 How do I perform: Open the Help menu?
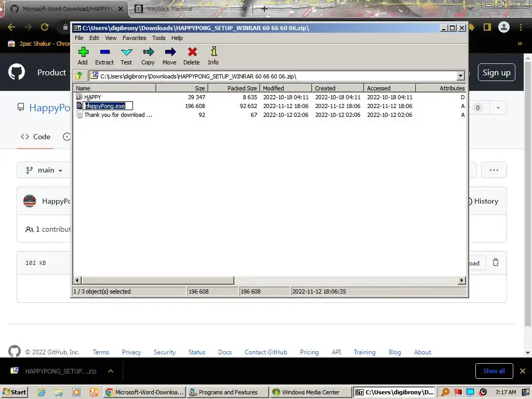coord(177,38)
